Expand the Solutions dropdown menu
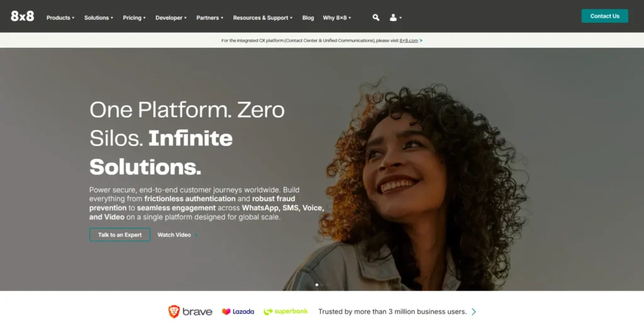 tap(99, 18)
